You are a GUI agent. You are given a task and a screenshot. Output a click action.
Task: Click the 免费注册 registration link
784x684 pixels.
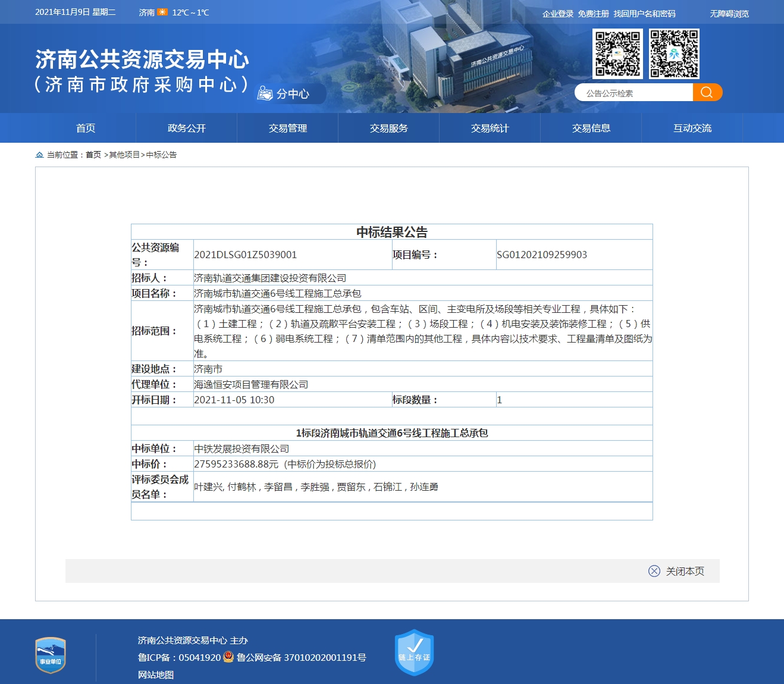pos(593,14)
